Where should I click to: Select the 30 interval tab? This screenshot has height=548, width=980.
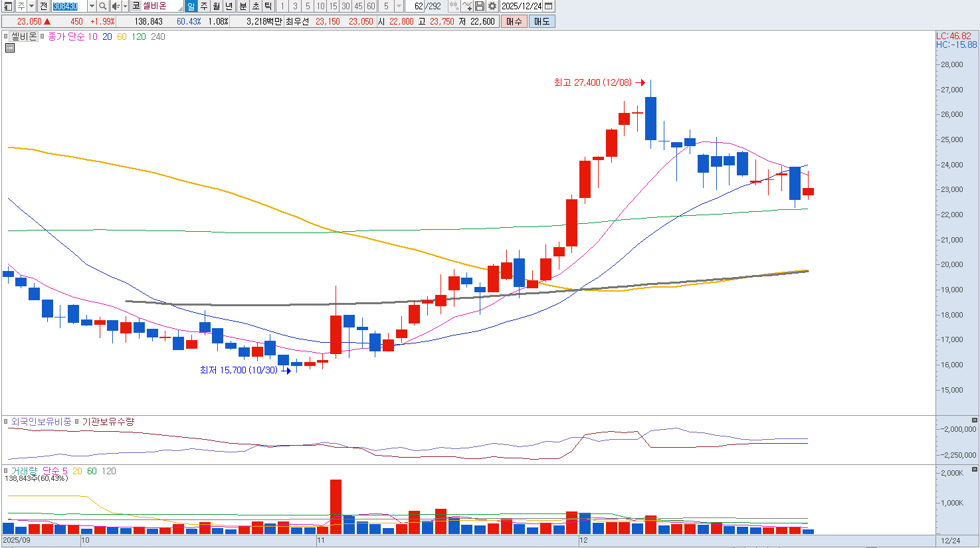point(345,6)
